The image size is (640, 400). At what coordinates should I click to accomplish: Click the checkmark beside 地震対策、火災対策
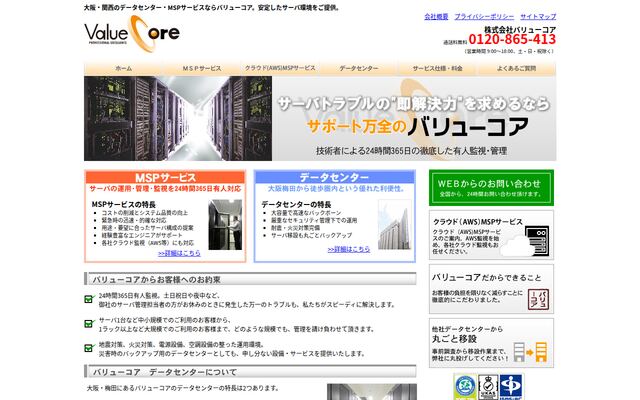(x=89, y=348)
